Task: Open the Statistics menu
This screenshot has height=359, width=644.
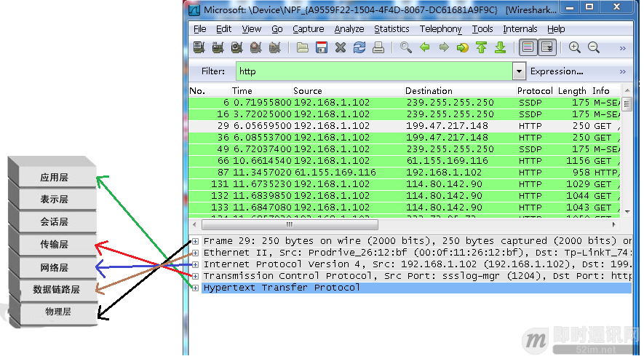Action: click(391, 29)
